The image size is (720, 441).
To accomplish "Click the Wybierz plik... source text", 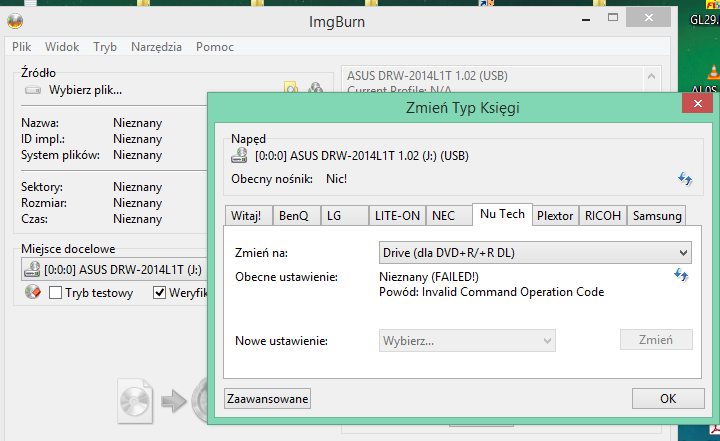I will [85, 90].
